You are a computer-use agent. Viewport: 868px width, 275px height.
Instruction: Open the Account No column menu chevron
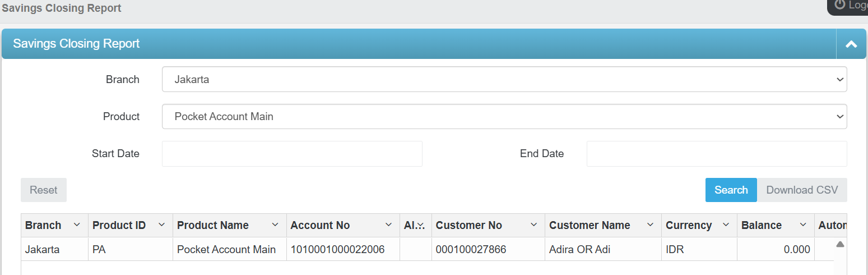pos(388,225)
